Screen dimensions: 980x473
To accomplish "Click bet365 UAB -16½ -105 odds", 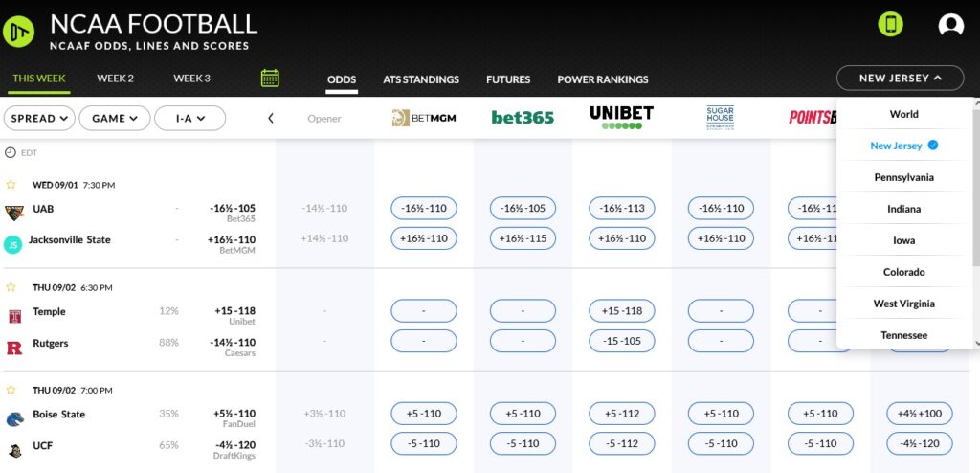I will (x=523, y=209).
